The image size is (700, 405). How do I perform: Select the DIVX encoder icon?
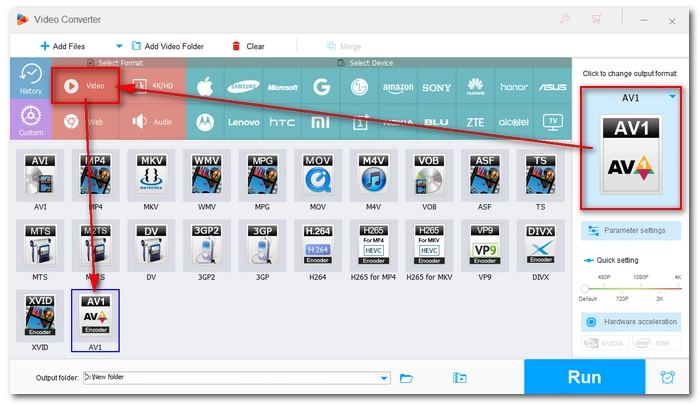tap(540, 245)
